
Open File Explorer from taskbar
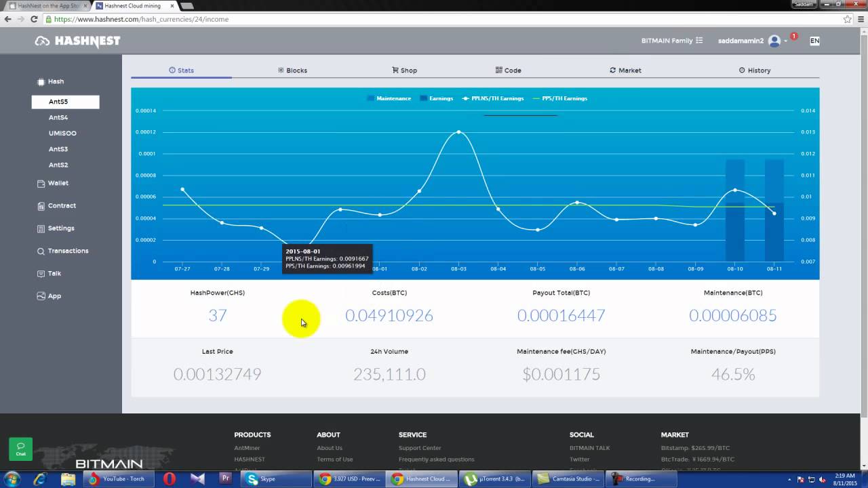68,479
